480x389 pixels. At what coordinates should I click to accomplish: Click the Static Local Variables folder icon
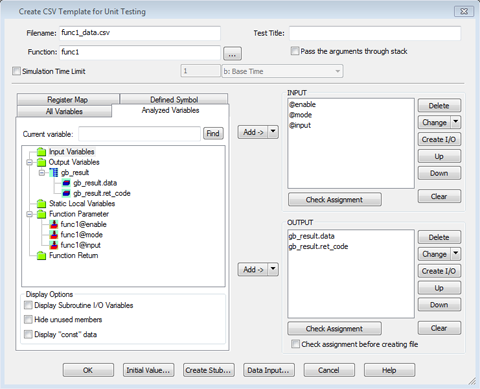[x=41, y=204]
